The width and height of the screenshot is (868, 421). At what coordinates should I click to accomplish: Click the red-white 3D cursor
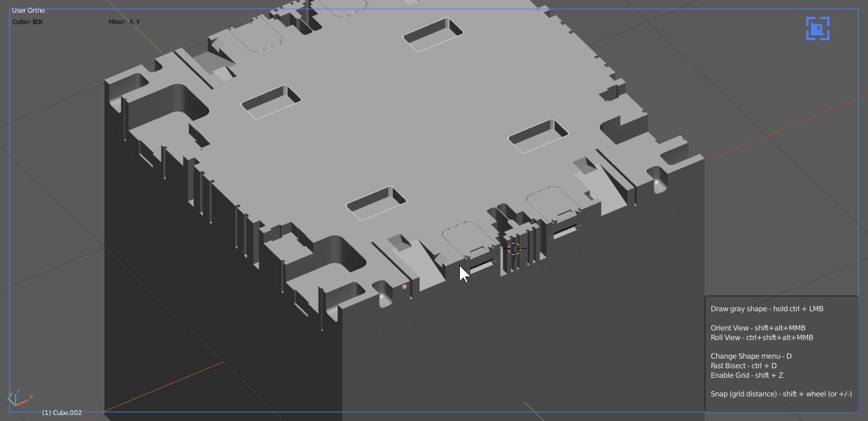click(x=514, y=248)
